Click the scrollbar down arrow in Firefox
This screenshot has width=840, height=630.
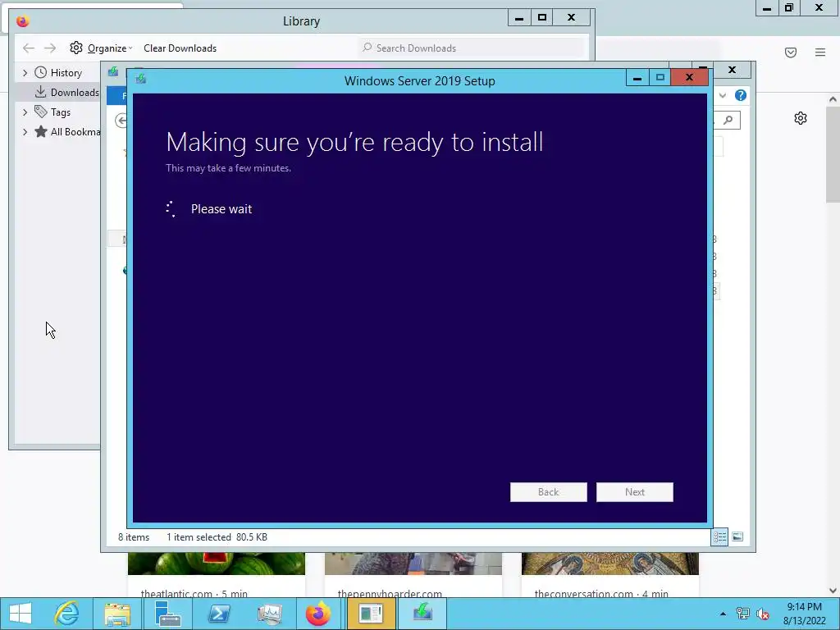point(833,591)
